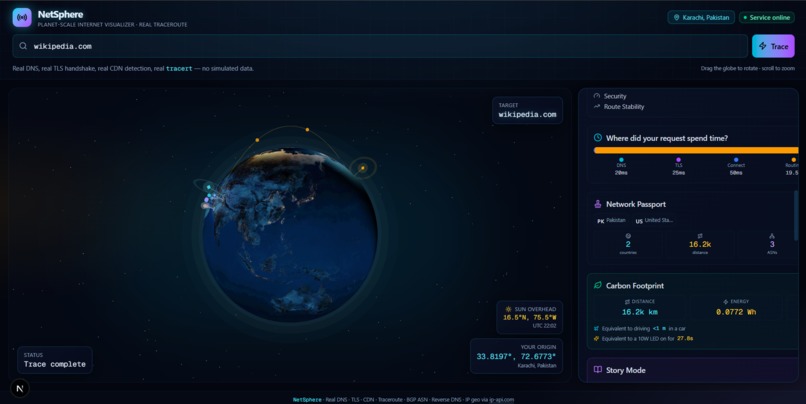The height and width of the screenshot is (404, 806).
Task: Click the orange destination marker with ring
Action: coord(363,168)
